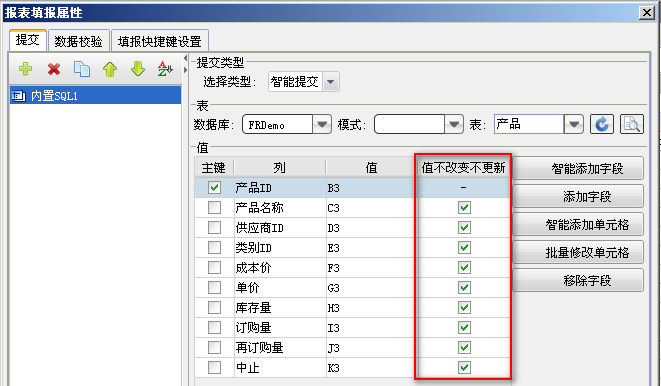Viewport: 661px width, 386px height.
Task: Click the 列 column header
Action: click(279, 168)
